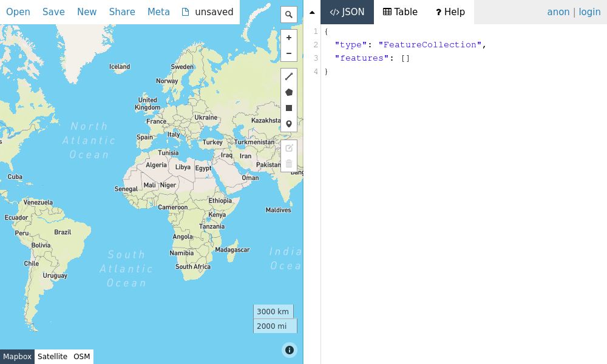Screen dimensions: 607x364
Task: Switch basemap to Satellite
Action: (53, 357)
